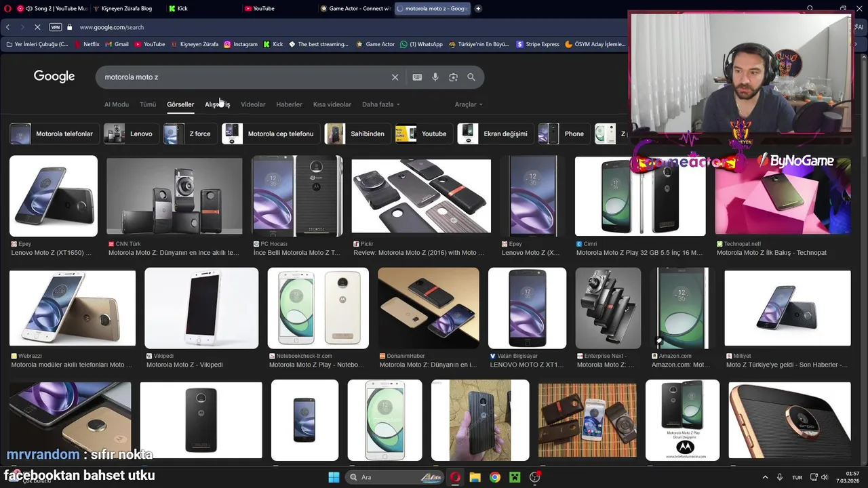Open the on-screen keyboard input tool
This screenshot has height=488, width=868.
(x=417, y=77)
